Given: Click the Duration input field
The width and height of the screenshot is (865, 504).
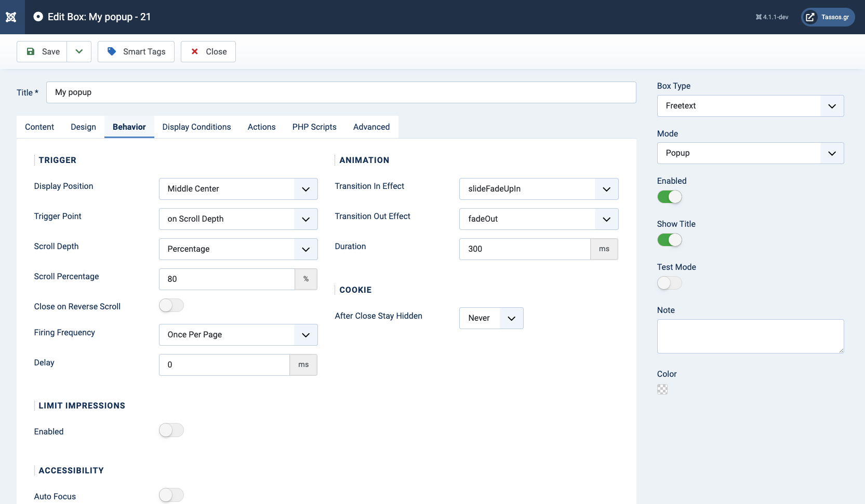Looking at the screenshot, I should (525, 249).
